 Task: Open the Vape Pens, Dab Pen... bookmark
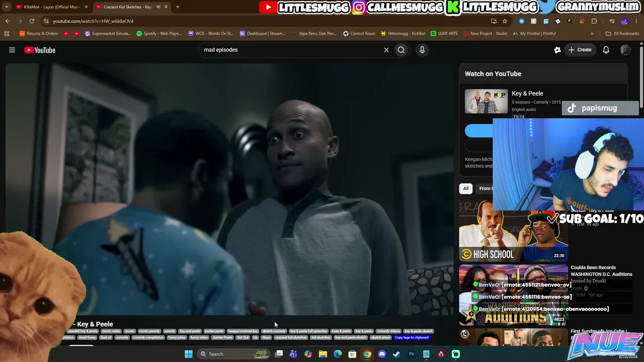[x=314, y=34]
